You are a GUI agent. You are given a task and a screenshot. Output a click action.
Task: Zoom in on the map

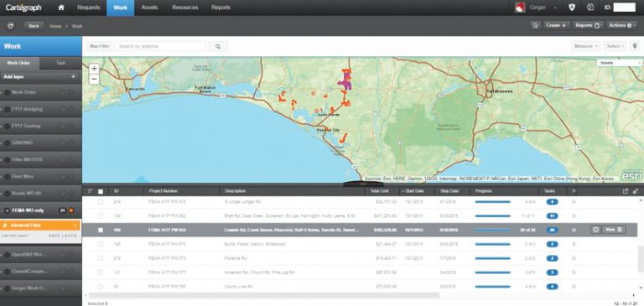click(x=94, y=68)
